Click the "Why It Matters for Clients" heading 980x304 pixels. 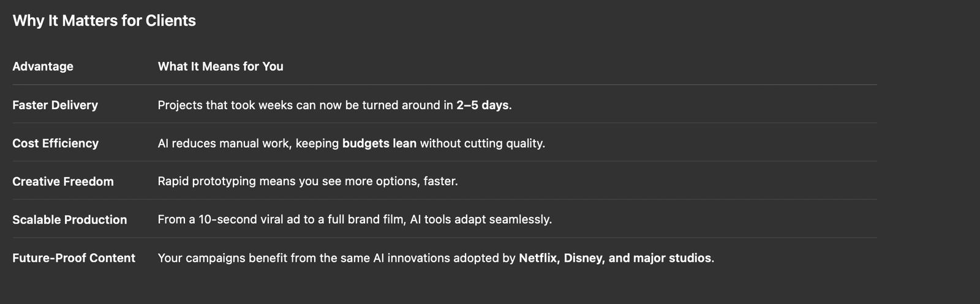click(x=104, y=21)
